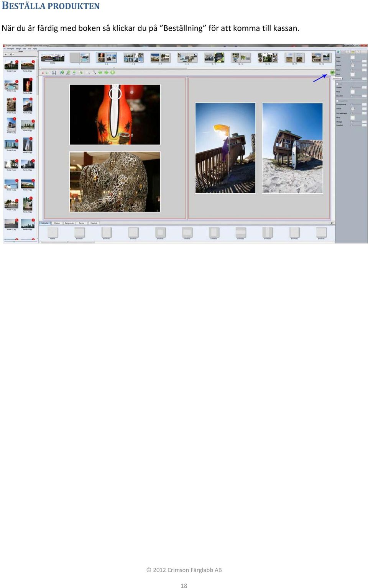Open the Sida menu

25,49
